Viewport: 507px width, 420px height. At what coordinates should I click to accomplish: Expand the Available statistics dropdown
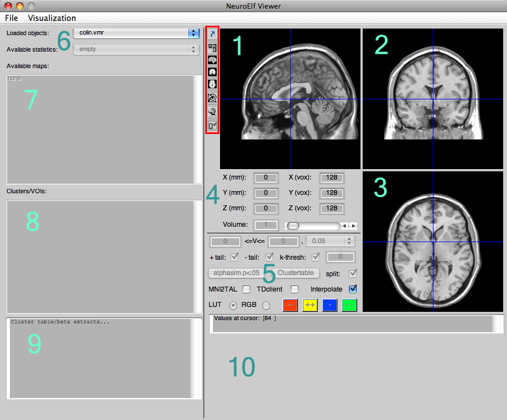click(x=136, y=49)
